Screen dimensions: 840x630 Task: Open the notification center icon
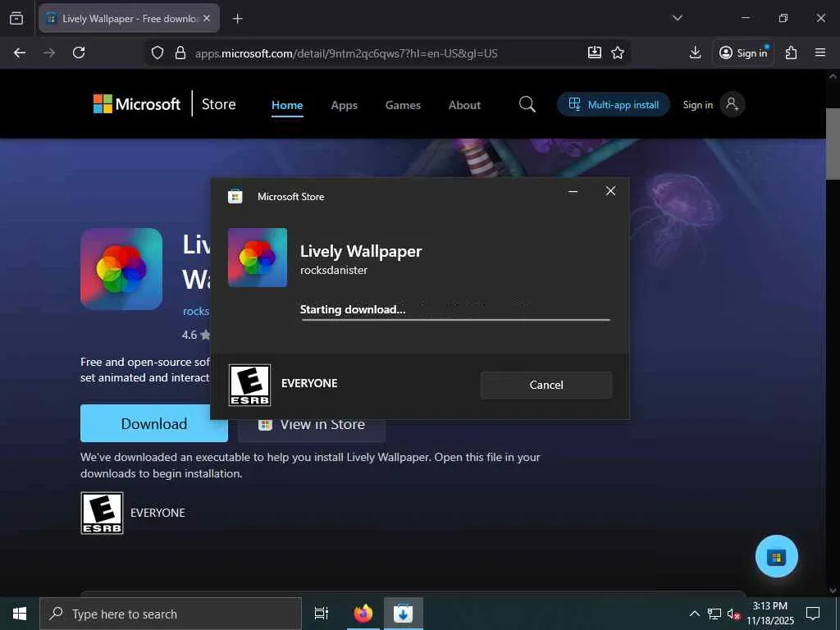click(x=813, y=614)
